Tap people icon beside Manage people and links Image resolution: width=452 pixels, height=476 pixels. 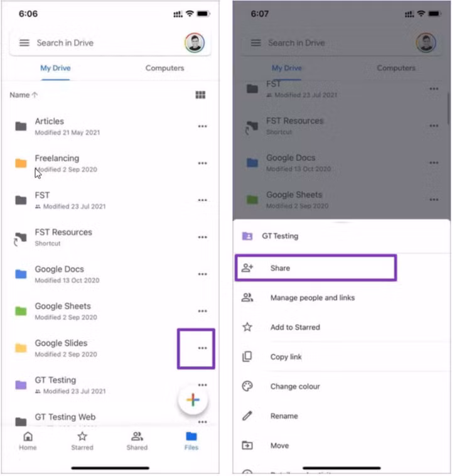(247, 298)
